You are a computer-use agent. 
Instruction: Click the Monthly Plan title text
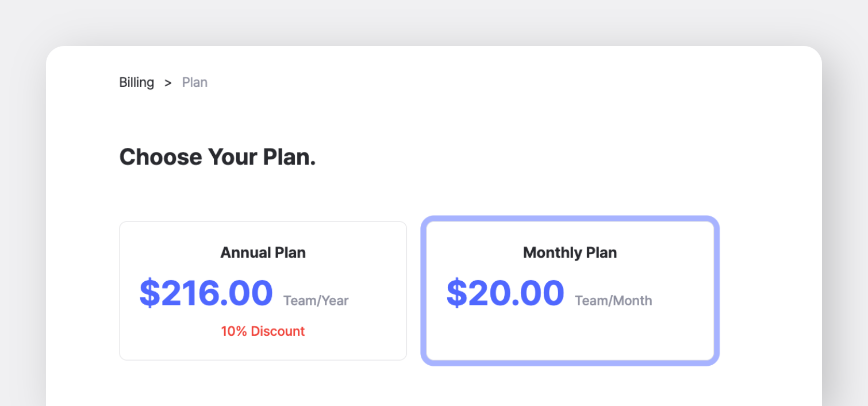click(x=570, y=252)
